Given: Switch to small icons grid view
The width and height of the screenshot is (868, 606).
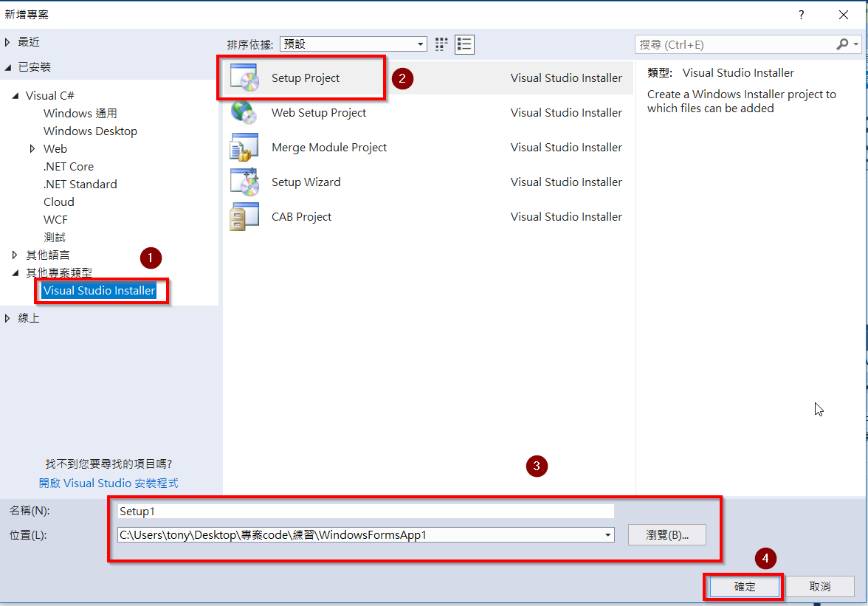Looking at the screenshot, I should pos(441,44).
